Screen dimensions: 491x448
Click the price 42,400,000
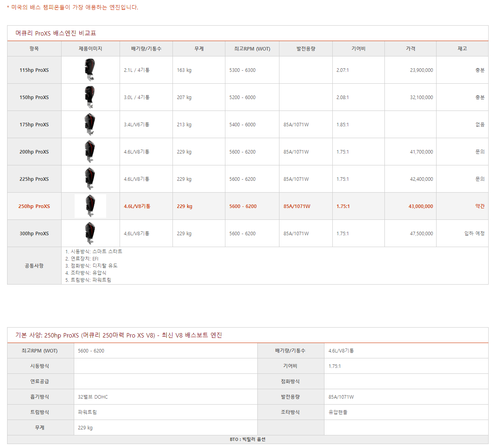pyautogui.click(x=422, y=179)
